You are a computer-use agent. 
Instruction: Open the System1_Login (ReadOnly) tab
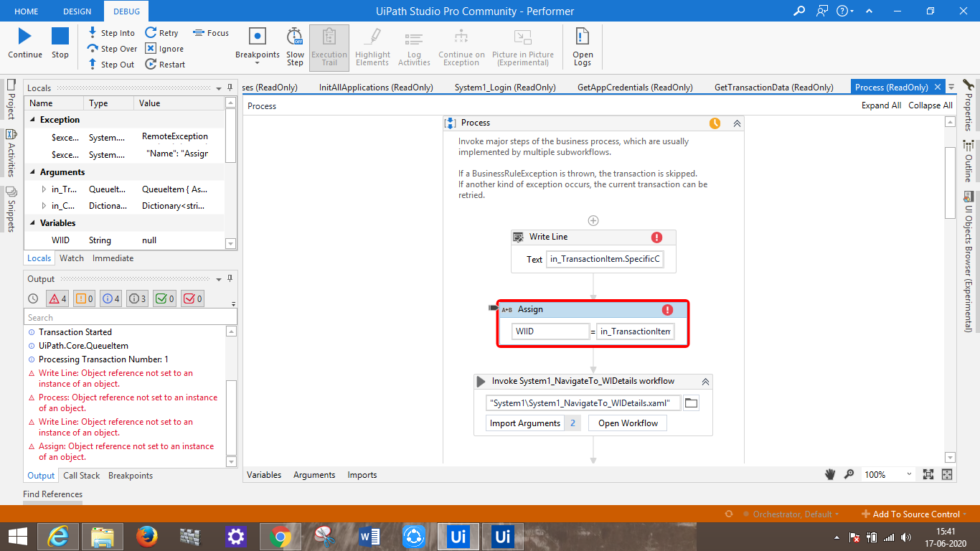[505, 88]
